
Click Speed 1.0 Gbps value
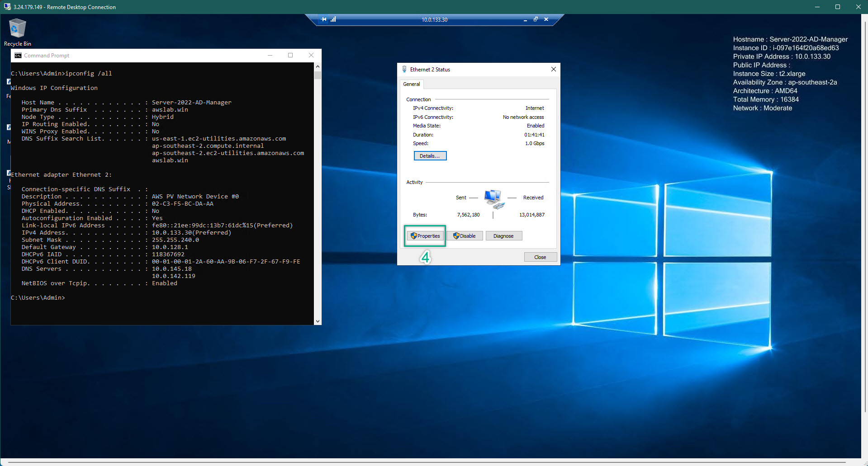(x=535, y=143)
